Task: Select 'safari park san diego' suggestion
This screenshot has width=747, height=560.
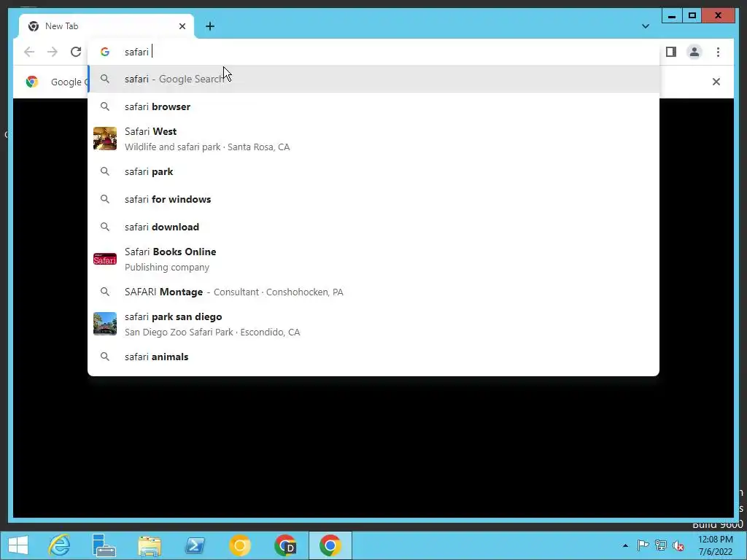Action: 373,324
